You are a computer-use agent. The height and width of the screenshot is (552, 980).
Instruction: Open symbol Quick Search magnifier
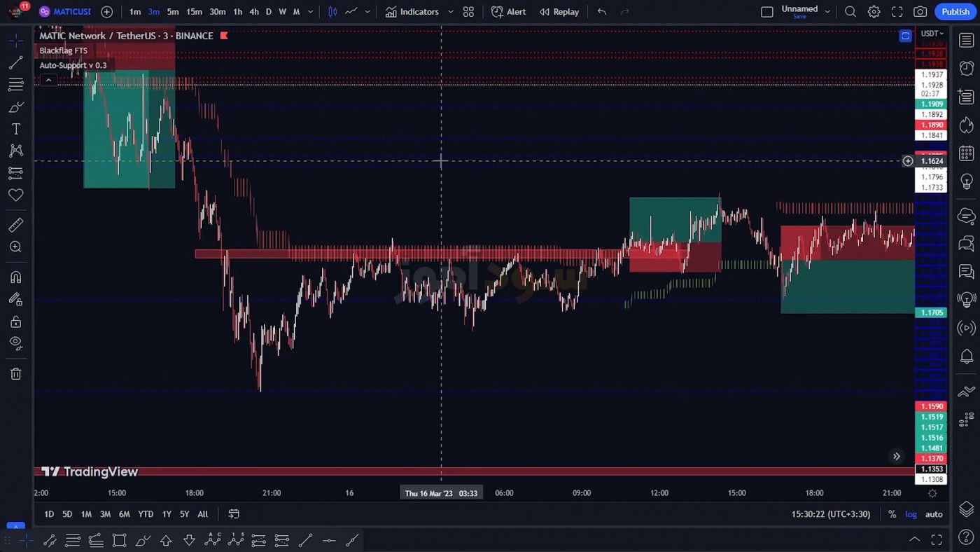click(850, 12)
